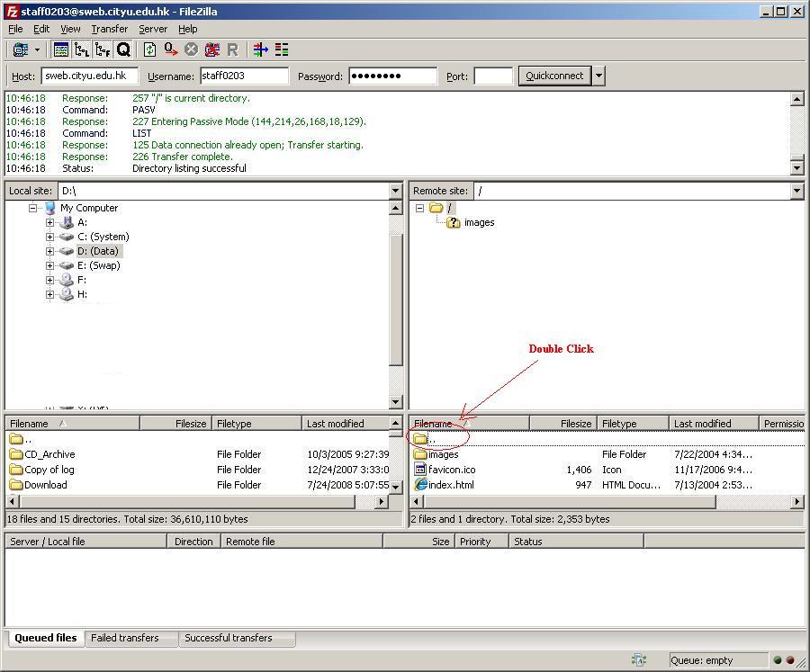This screenshot has width=810, height=672.
Task: Click the transfer queue Q toolbar icon
Action: pyautogui.click(x=123, y=50)
